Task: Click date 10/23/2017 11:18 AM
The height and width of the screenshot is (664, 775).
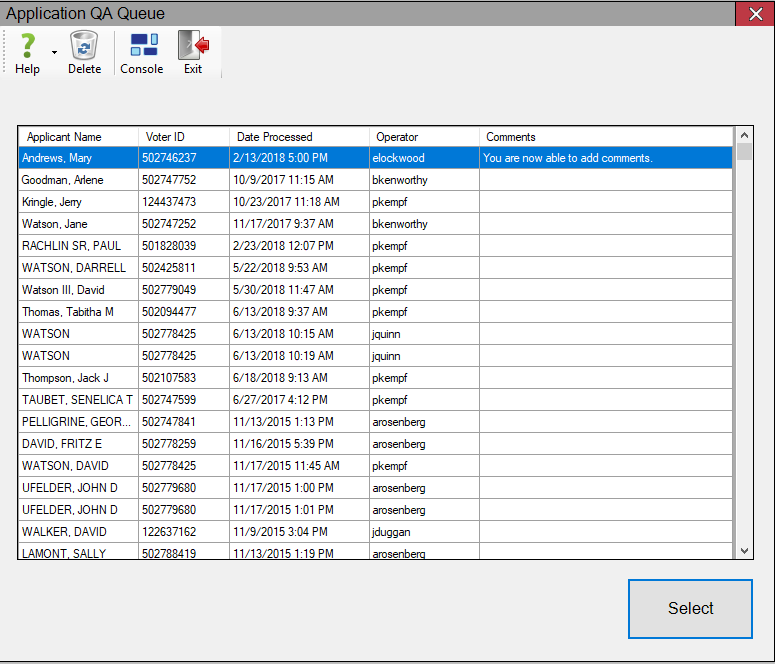Action: (x=286, y=202)
